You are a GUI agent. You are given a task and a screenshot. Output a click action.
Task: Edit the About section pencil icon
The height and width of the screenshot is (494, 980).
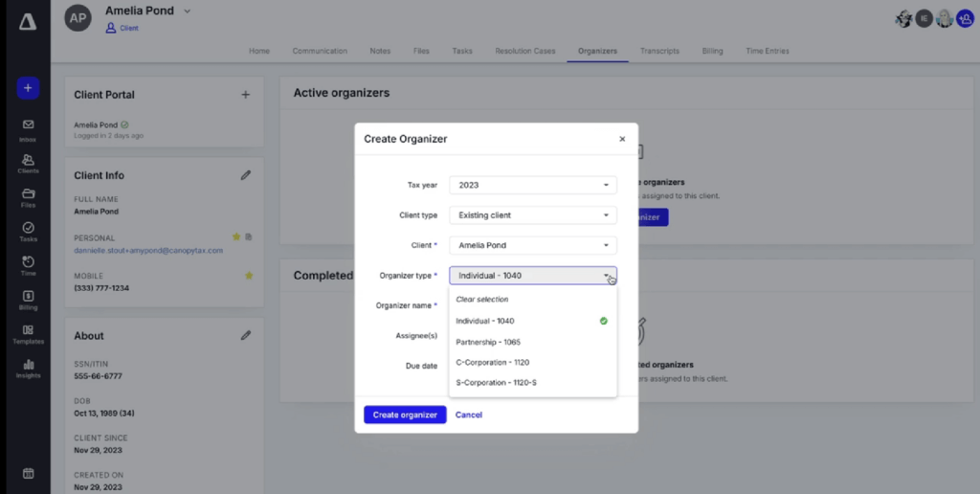[x=246, y=335]
